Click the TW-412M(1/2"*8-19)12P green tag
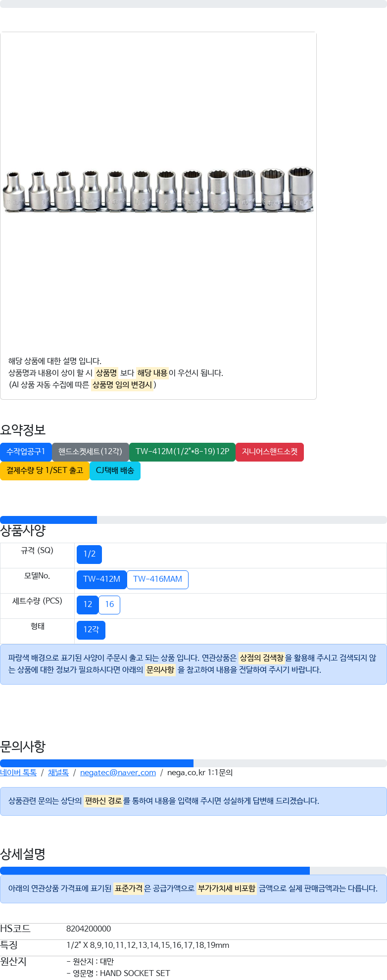Viewport: 387px width, 980px height. 182,452
